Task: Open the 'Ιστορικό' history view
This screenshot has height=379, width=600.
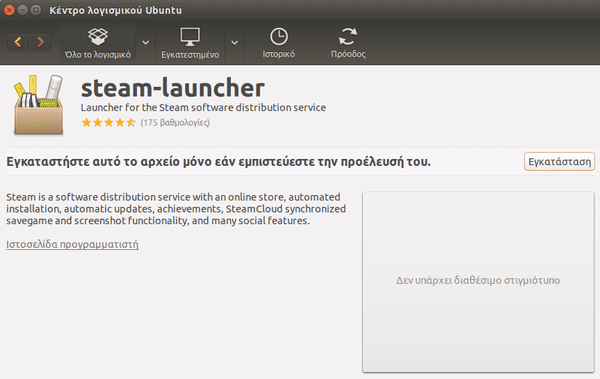Action: pyautogui.click(x=279, y=43)
